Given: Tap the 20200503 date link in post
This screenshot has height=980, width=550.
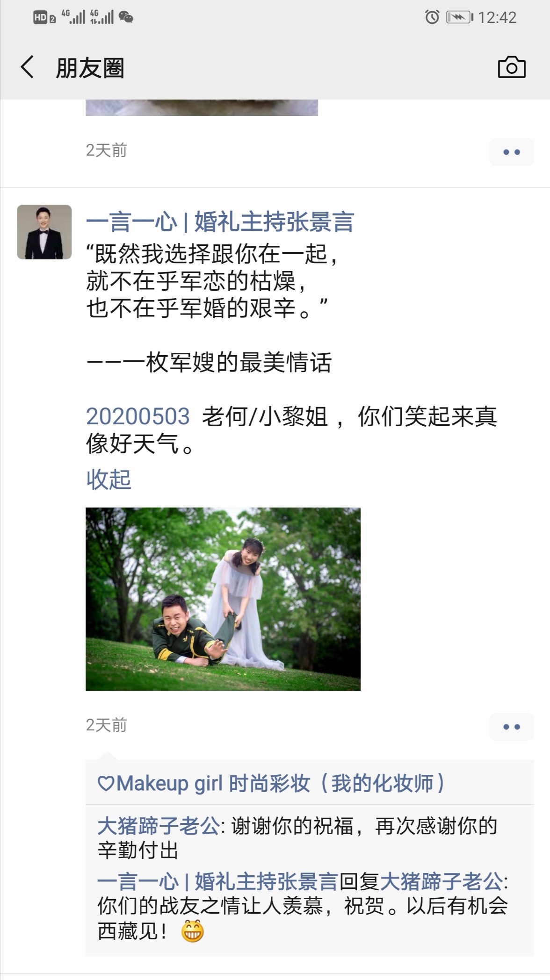Looking at the screenshot, I should pos(138,416).
